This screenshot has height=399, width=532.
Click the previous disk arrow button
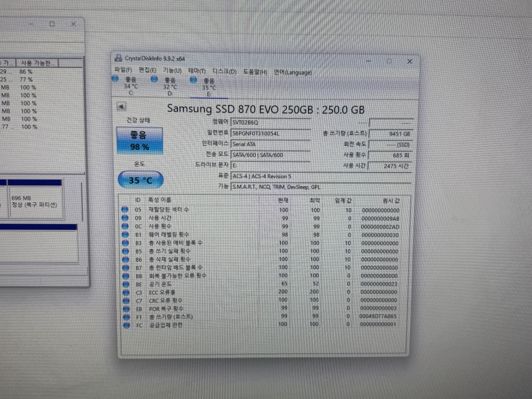point(121,106)
